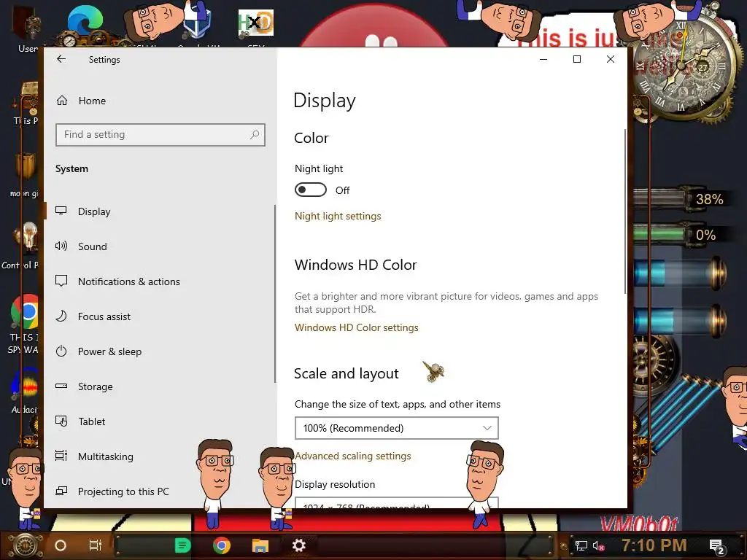Click the muted volume speaker icon
This screenshot has width=747, height=560.
coord(598,545)
